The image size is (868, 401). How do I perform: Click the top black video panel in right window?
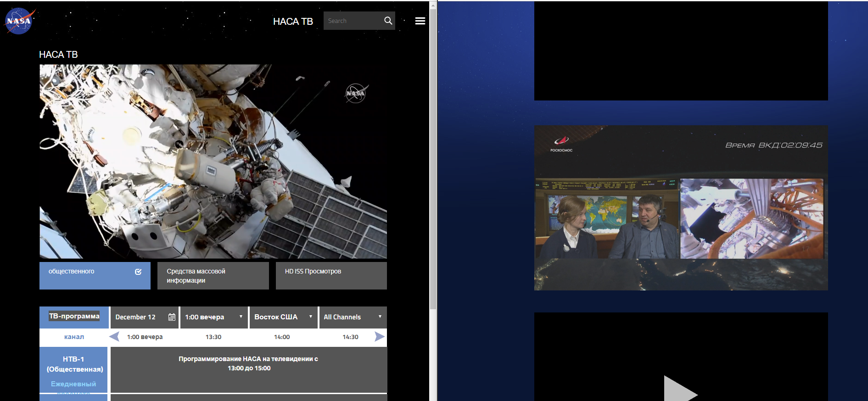[x=681, y=50]
